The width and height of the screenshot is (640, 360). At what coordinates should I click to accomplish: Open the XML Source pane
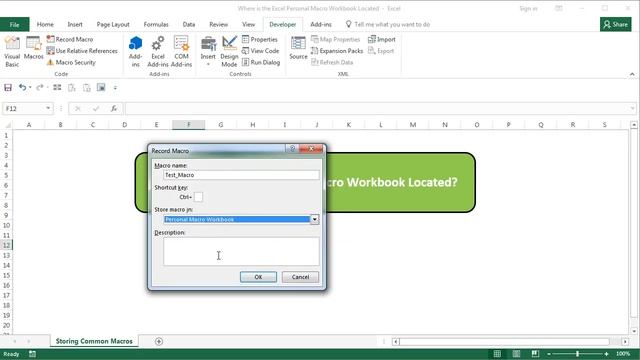click(298, 48)
